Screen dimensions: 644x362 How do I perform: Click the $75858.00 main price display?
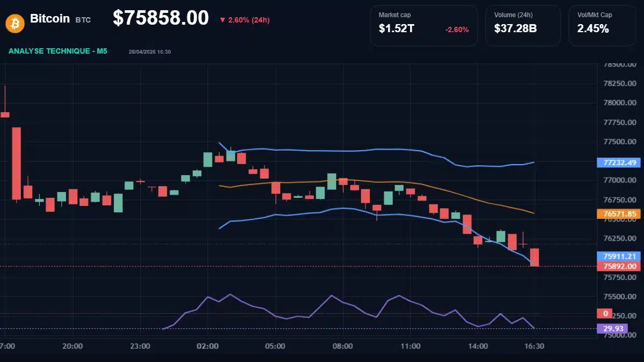(x=160, y=18)
